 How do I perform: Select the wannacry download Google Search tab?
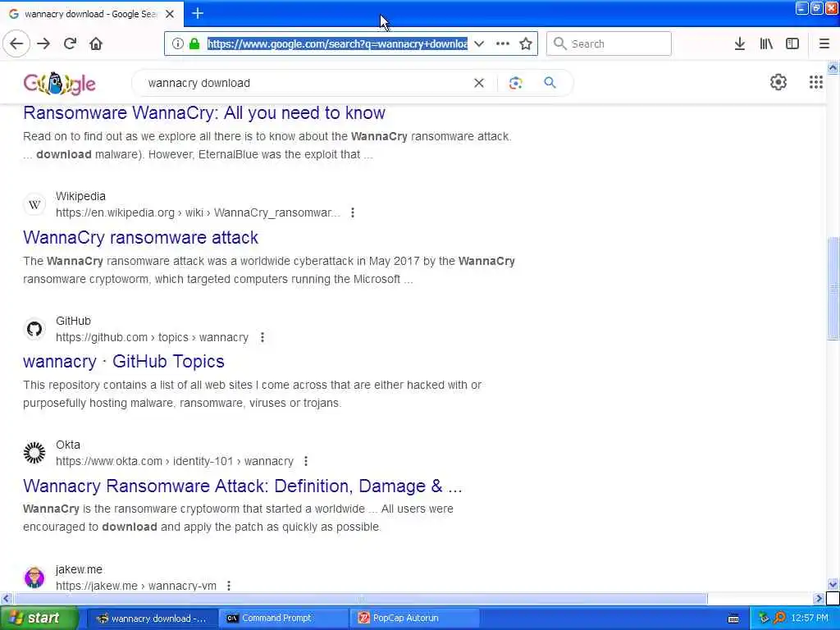(91, 14)
